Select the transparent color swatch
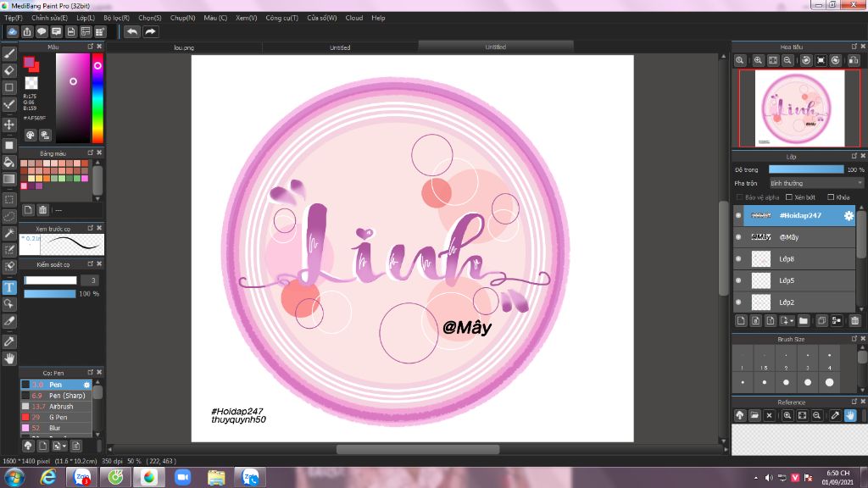868x488 pixels. pyautogui.click(x=31, y=83)
